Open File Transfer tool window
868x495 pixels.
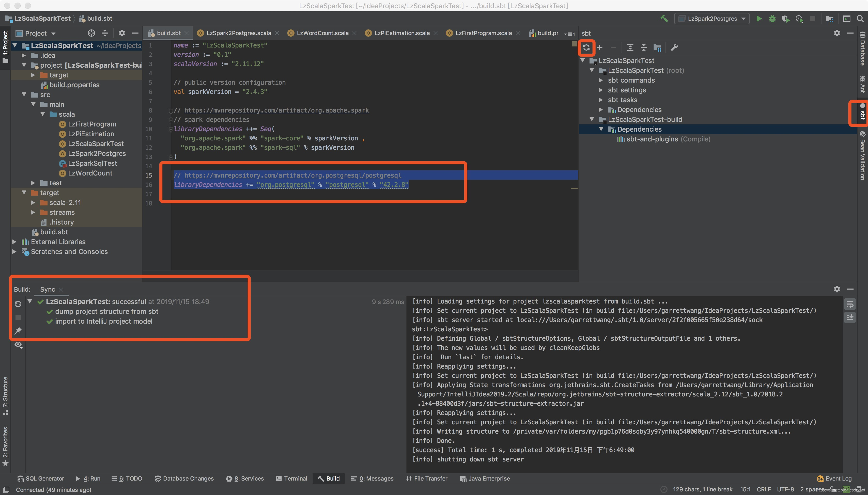click(x=427, y=479)
